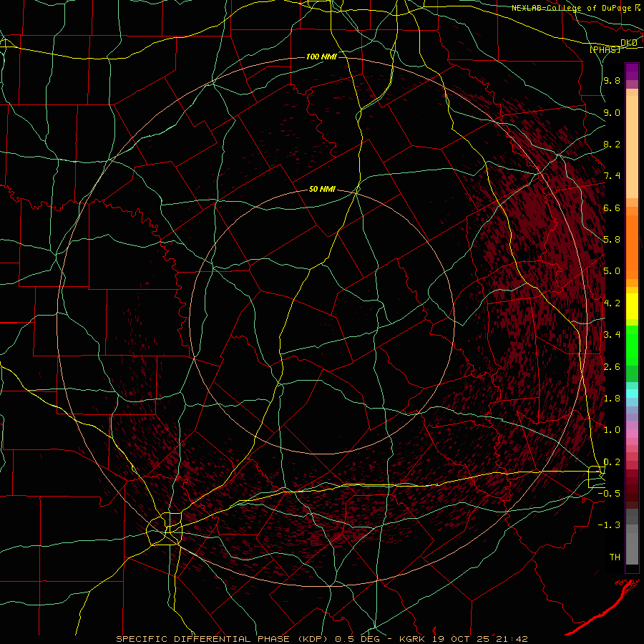
Task: Select the pink swatch on the colorbar
Action: [632, 434]
